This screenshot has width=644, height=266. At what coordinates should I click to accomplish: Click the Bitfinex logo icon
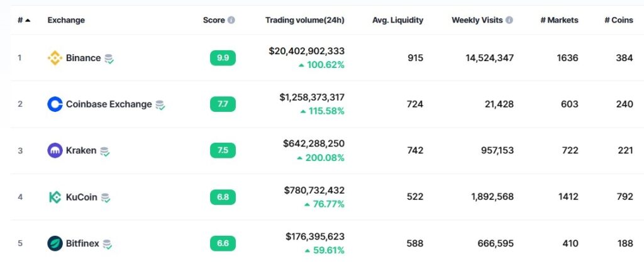[x=55, y=243]
